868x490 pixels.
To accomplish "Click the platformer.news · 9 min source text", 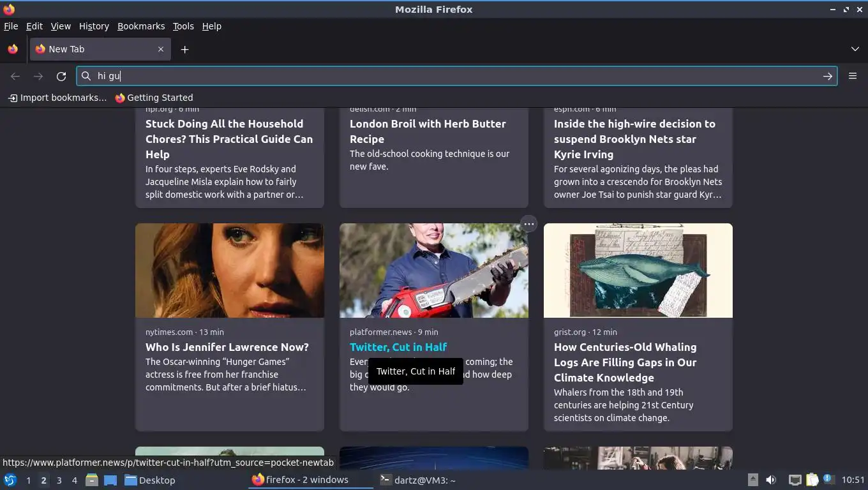I will click(x=394, y=332).
